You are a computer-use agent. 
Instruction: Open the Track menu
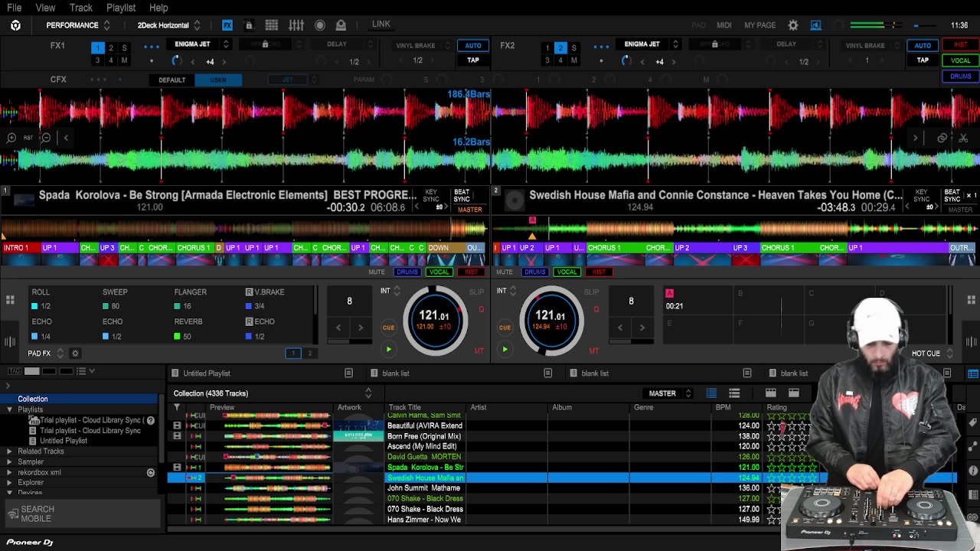[x=80, y=8]
